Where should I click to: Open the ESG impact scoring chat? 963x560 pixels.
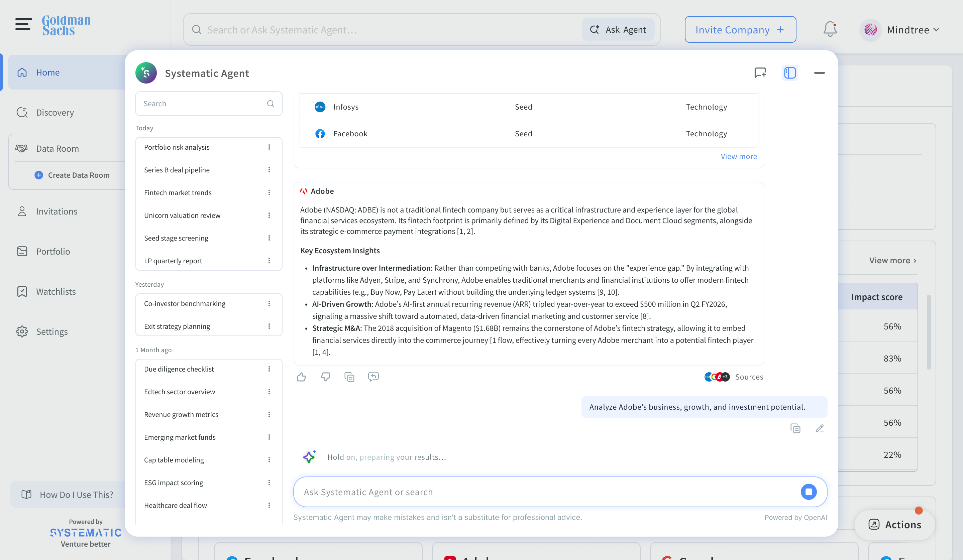tap(174, 483)
